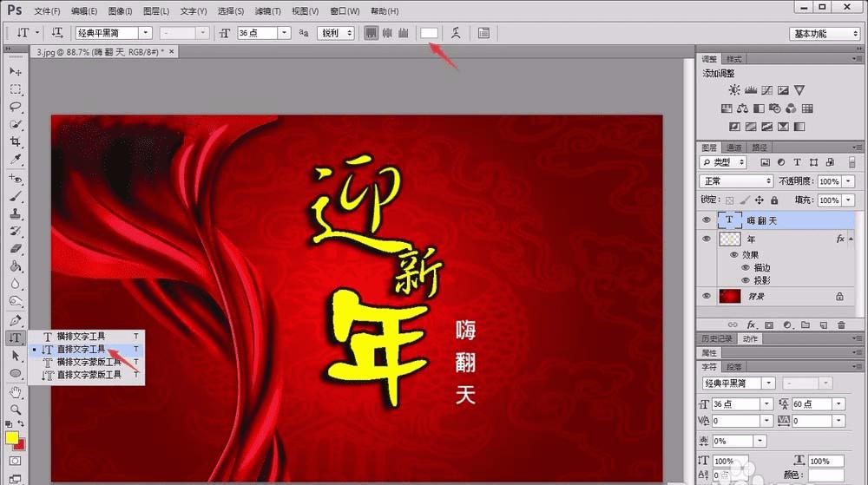
Task: Switch to 动作 tab
Action: tap(750, 338)
